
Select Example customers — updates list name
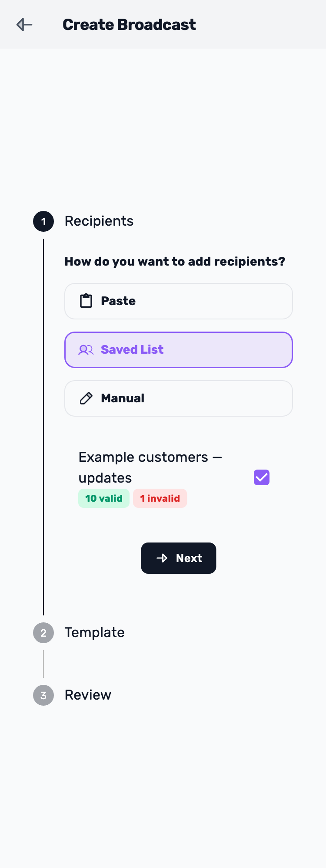(150, 467)
